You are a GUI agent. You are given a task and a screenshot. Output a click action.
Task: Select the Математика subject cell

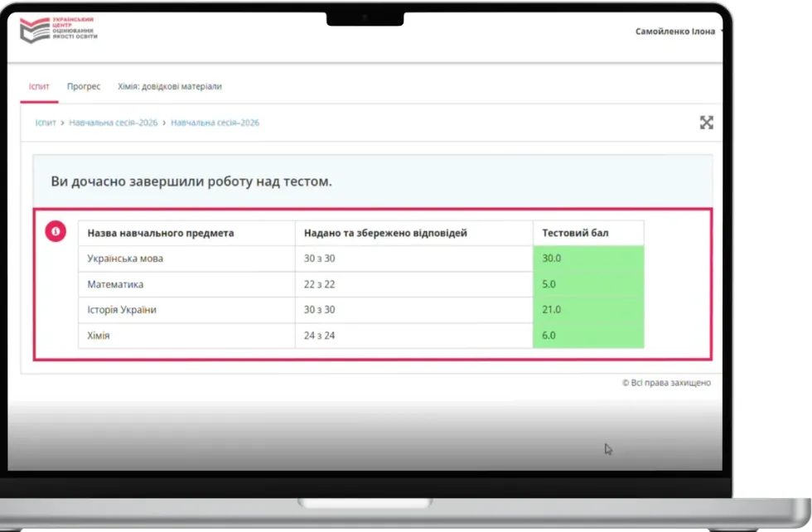click(x=187, y=284)
